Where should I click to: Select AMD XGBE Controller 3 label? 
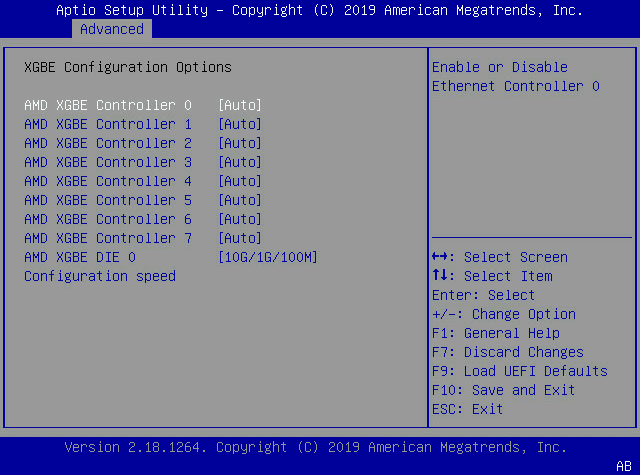point(108,162)
